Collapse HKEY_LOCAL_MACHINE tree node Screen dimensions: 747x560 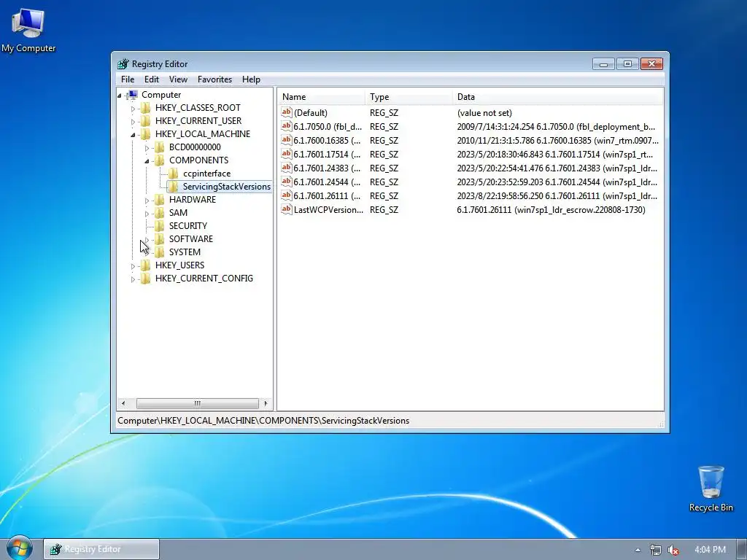[x=133, y=135]
